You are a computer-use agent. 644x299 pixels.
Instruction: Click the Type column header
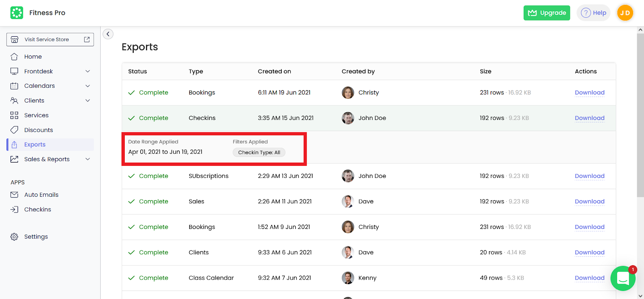(196, 71)
